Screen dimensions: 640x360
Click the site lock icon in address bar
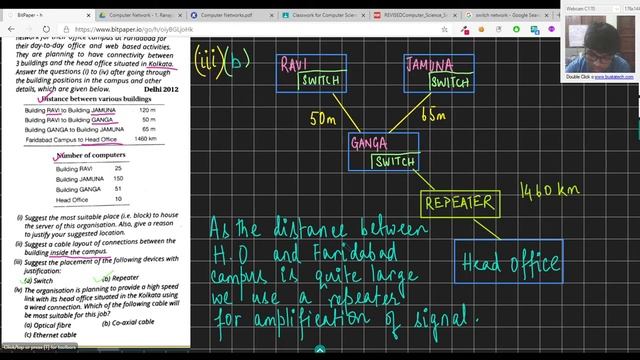[x=66, y=29]
